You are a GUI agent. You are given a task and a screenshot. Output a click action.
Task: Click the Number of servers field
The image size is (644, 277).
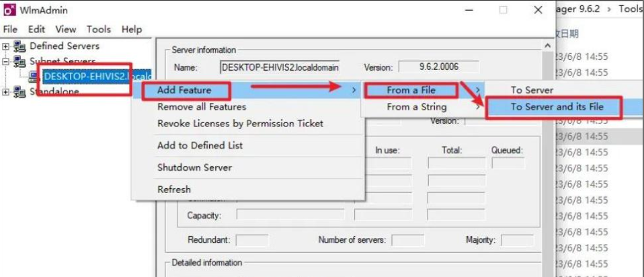(x=408, y=240)
